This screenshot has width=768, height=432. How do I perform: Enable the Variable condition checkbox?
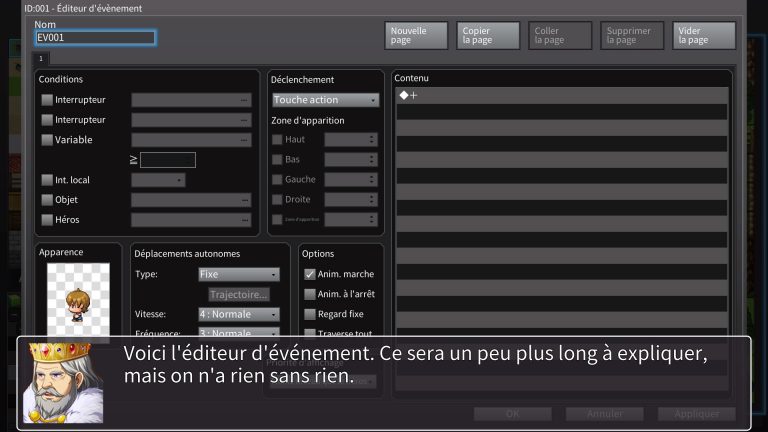47,140
